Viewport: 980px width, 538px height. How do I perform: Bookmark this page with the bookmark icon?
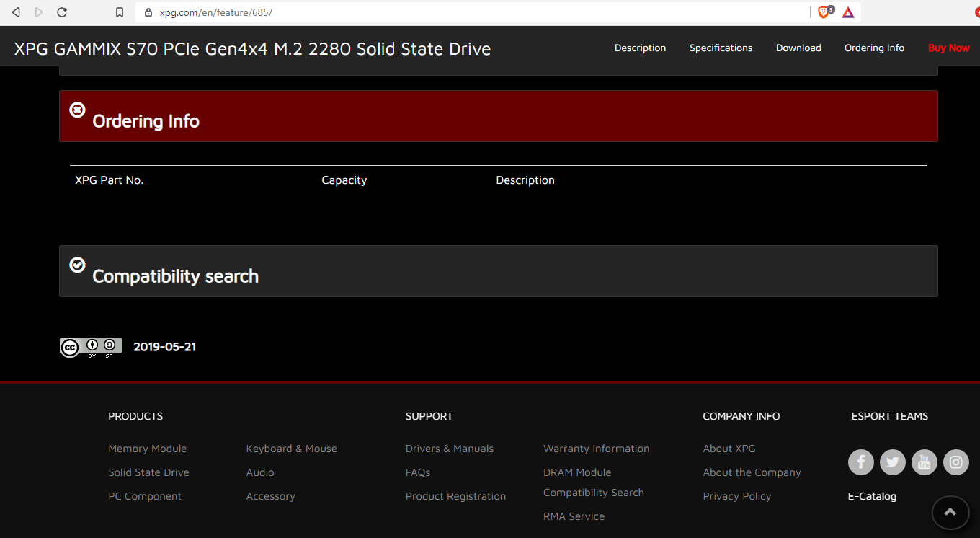pos(120,12)
